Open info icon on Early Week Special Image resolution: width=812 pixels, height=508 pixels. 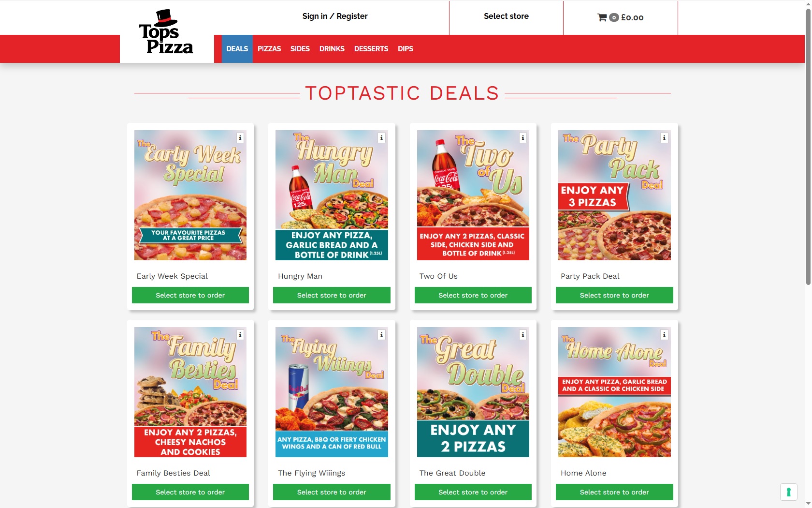pos(240,138)
